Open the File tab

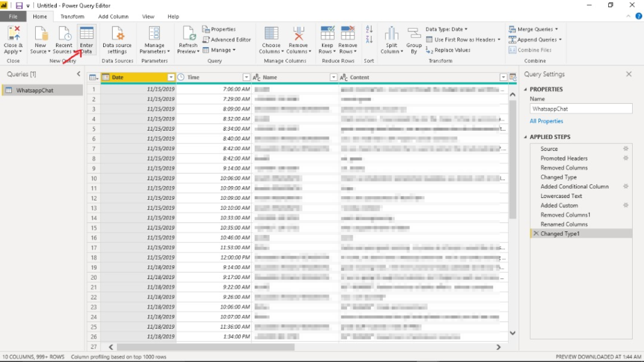tap(13, 16)
